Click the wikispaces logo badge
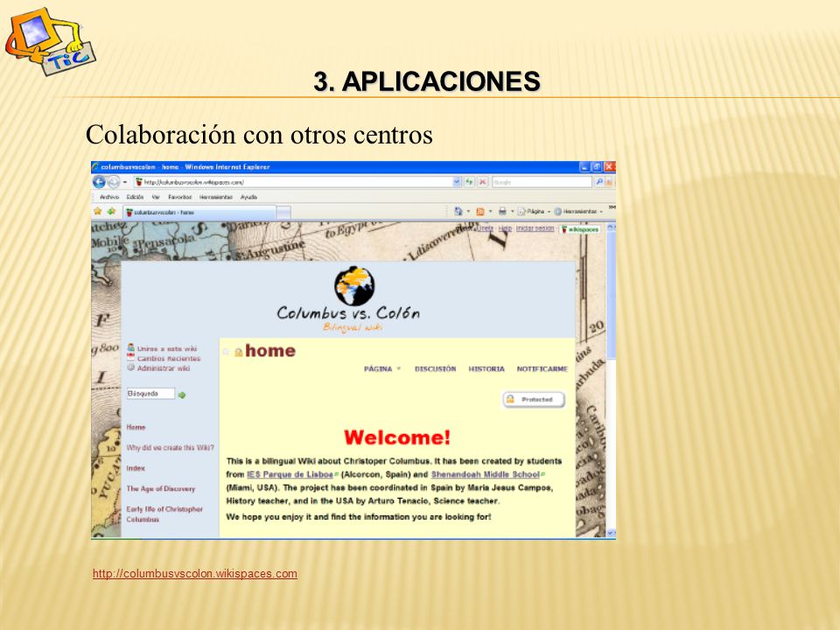This screenshot has height=630, width=840. click(x=580, y=229)
